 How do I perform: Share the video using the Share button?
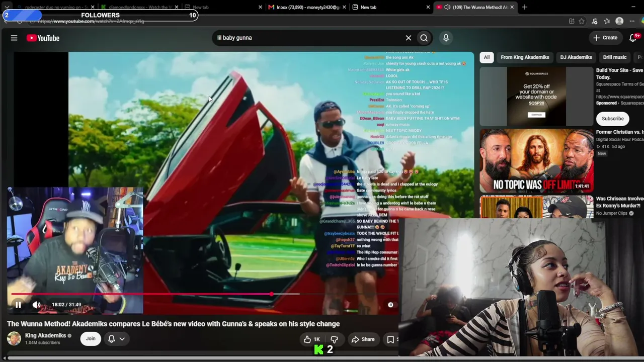point(363,339)
